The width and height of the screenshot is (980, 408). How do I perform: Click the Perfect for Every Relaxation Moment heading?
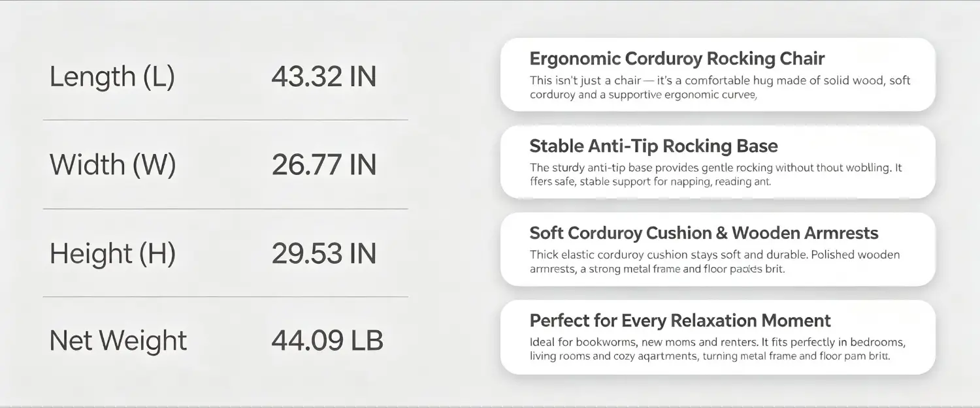click(x=680, y=321)
